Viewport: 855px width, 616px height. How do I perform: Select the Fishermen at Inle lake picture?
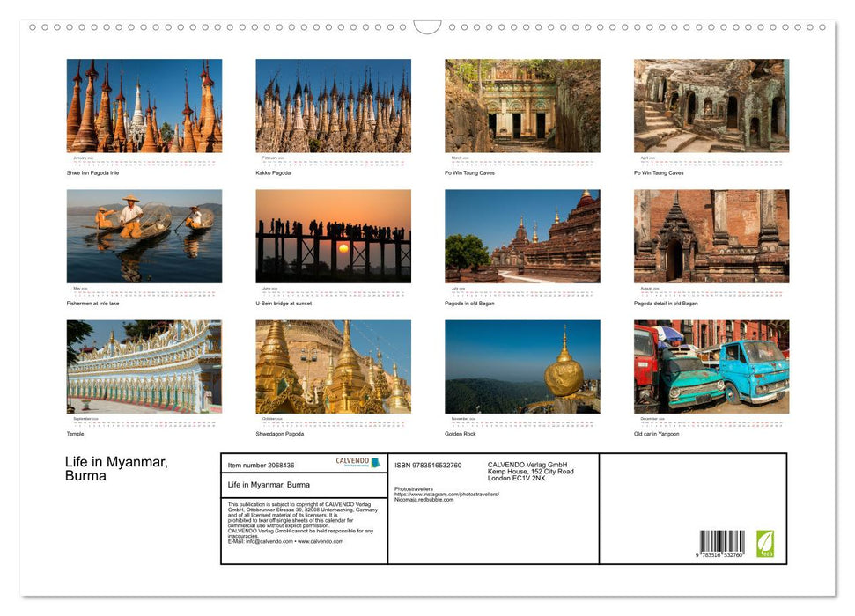144,236
